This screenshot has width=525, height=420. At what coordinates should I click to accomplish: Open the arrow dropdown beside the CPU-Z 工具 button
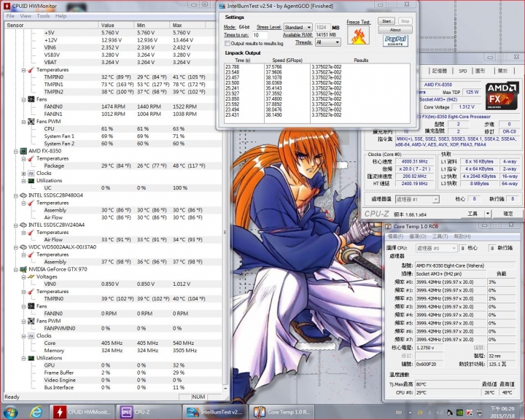(x=488, y=214)
